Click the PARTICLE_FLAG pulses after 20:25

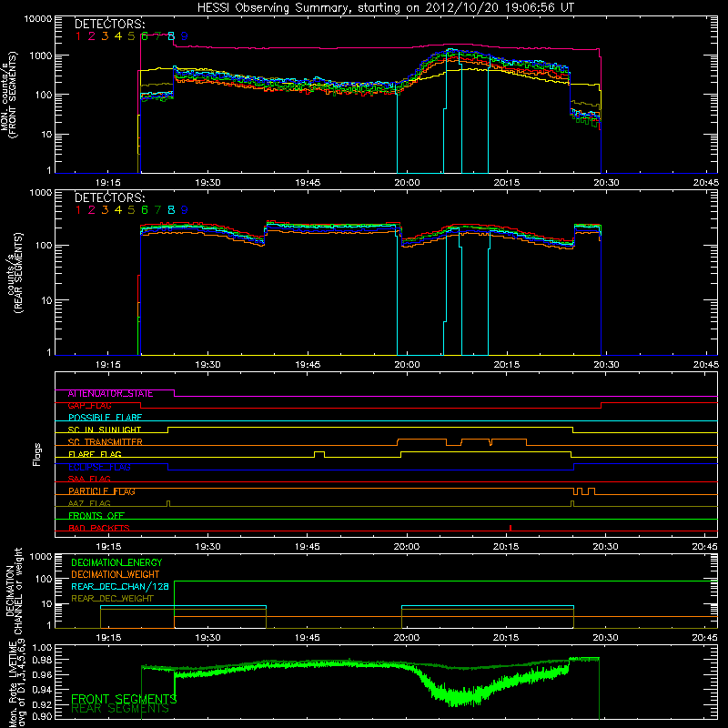click(584, 491)
